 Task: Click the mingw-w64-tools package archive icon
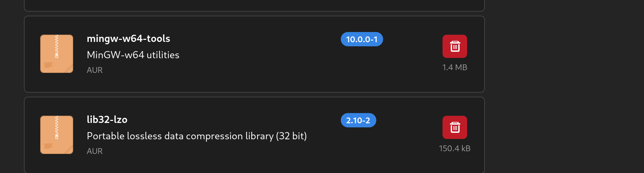coord(57,54)
